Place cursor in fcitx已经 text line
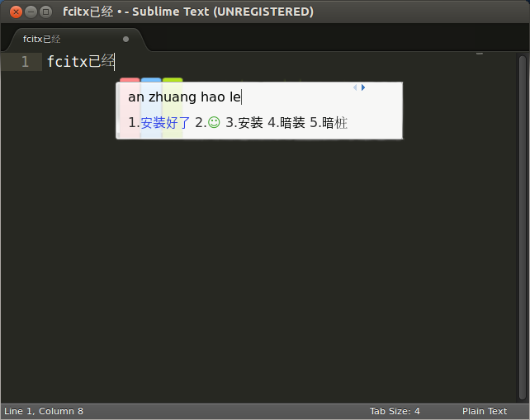The width and height of the screenshot is (530, 420). click(x=81, y=62)
